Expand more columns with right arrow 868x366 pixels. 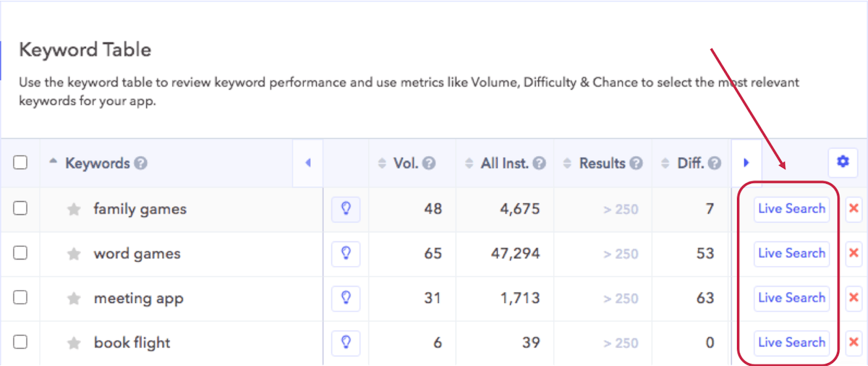746,163
